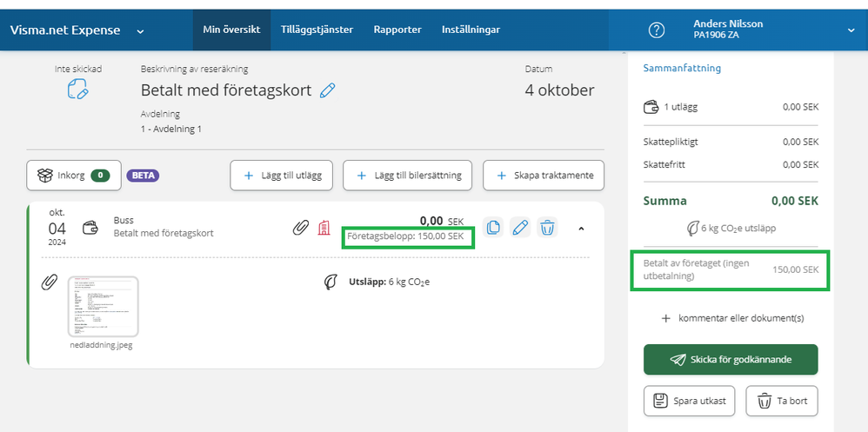Image resolution: width=868 pixels, height=432 pixels.
Task: Open the Visma.net Expense app dropdown
Action: (x=140, y=31)
